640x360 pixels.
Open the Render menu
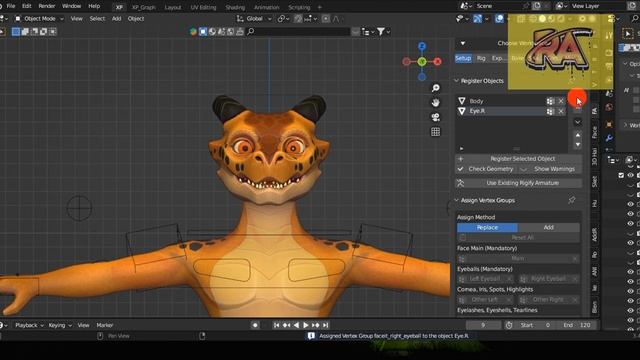47,6
